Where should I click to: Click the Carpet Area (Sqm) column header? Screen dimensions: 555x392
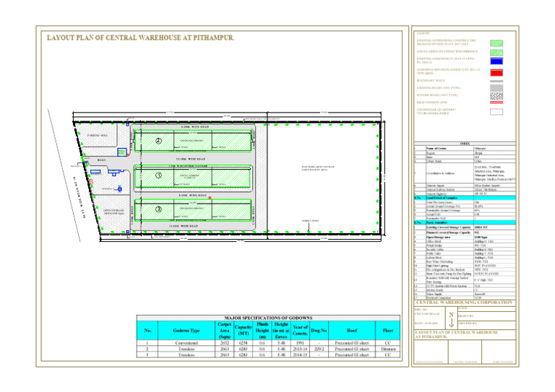coord(225,331)
